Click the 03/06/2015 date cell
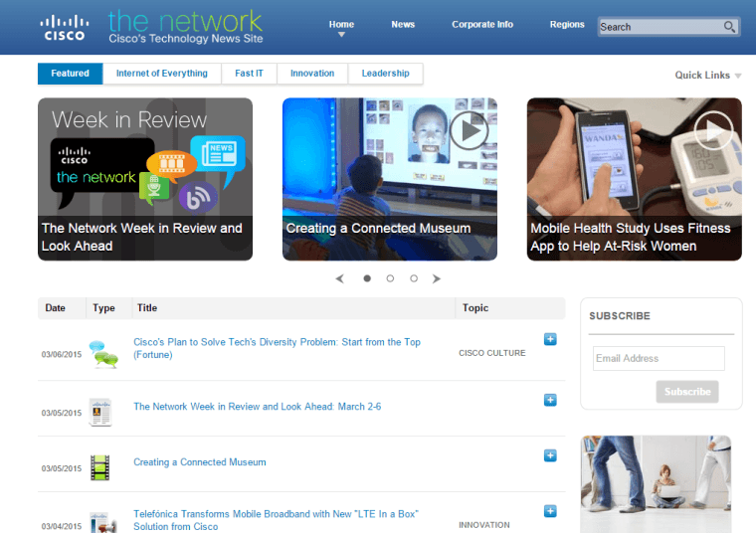Screen dimensions: 756x533 [62, 354]
